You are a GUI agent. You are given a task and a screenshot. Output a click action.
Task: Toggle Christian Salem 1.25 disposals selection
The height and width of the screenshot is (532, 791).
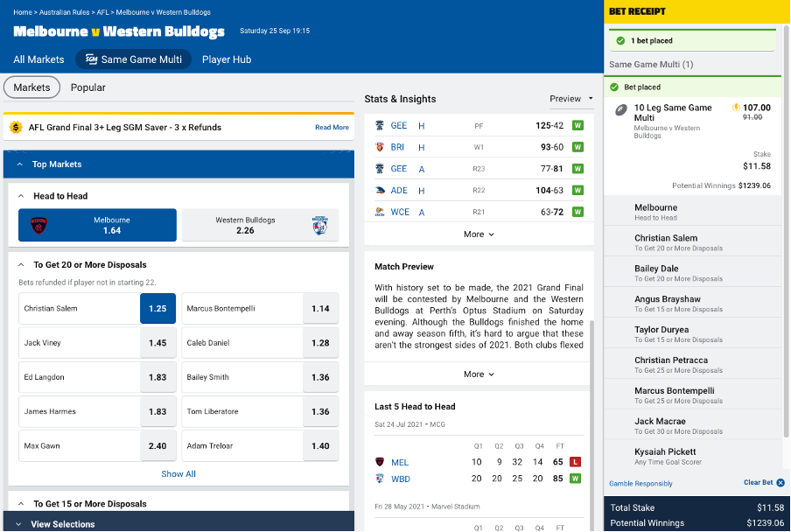(157, 309)
